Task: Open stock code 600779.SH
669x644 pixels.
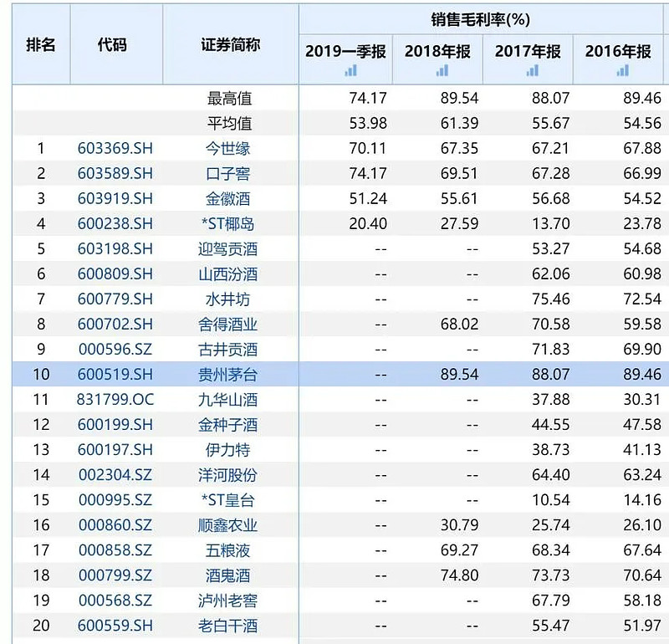Action: click(115, 299)
